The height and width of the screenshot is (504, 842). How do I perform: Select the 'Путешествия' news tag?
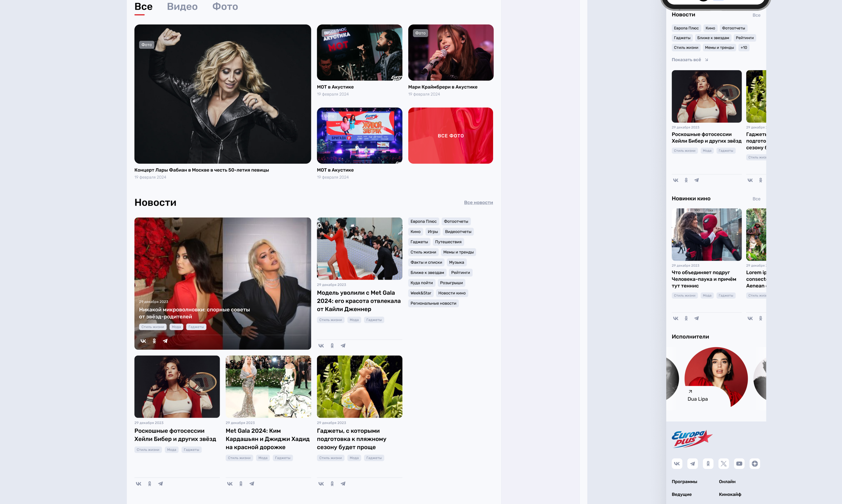click(448, 242)
